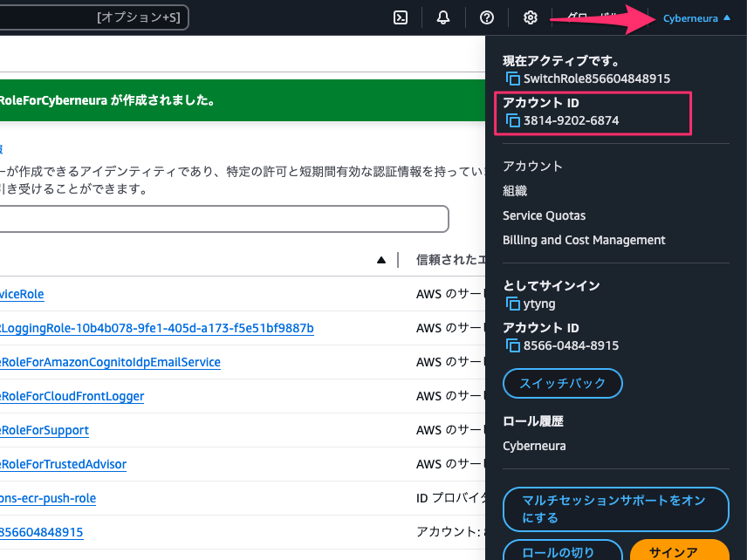
Task: Open RoleForSupport role link
Action: point(45,431)
